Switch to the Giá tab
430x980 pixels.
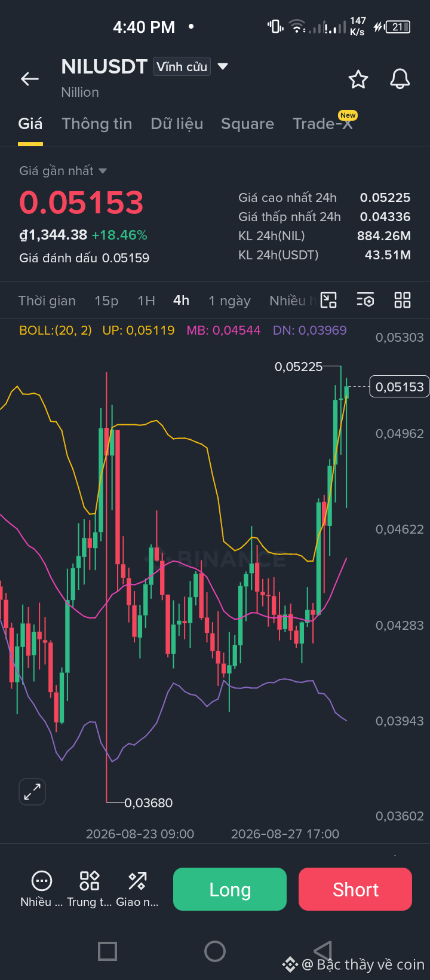click(30, 124)
